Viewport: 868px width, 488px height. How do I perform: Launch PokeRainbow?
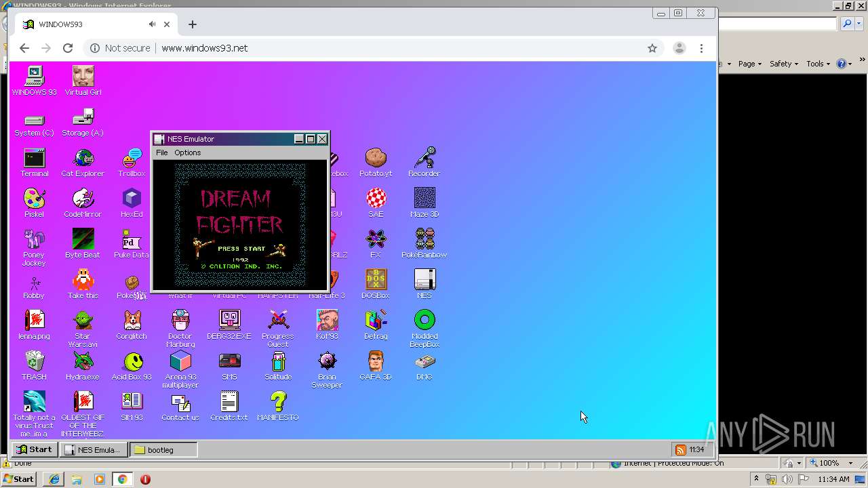tap(425, 244)
